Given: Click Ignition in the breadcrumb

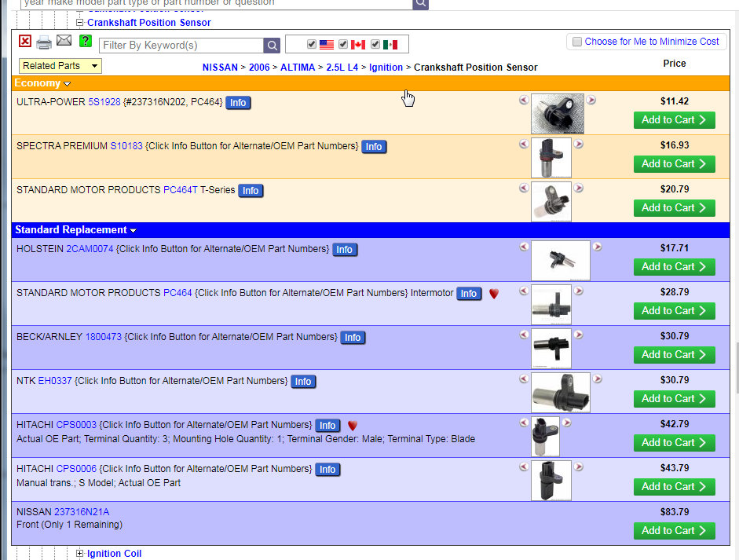Looking at the screenshot, I should click(386, 68).
